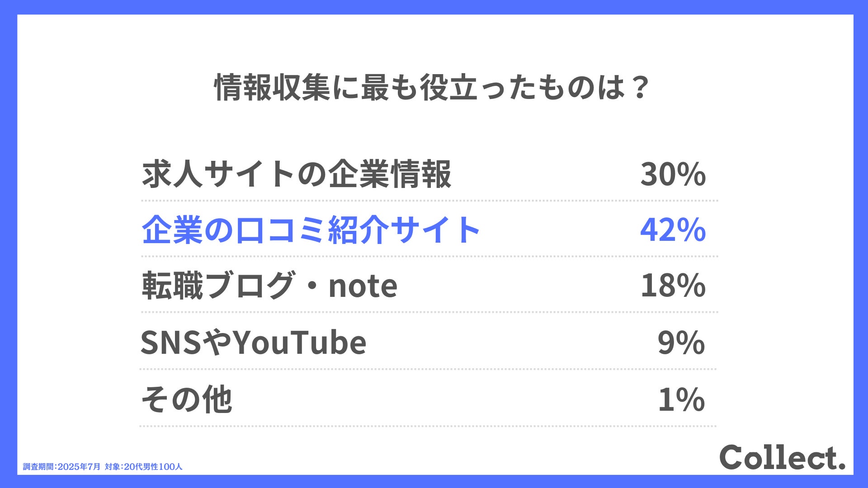Select the SNSやYouTube row label
The height and width of the screenshot is (488, 868).
tap(254, 343)
